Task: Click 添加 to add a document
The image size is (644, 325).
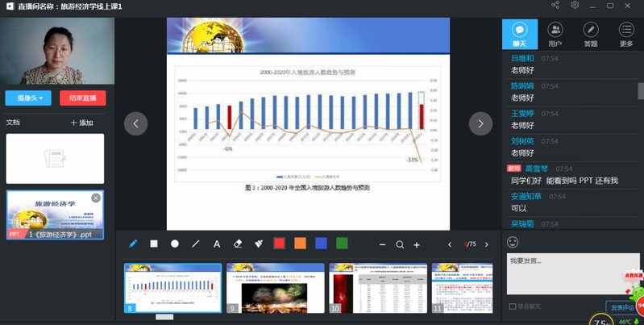Action: (81, 123)
